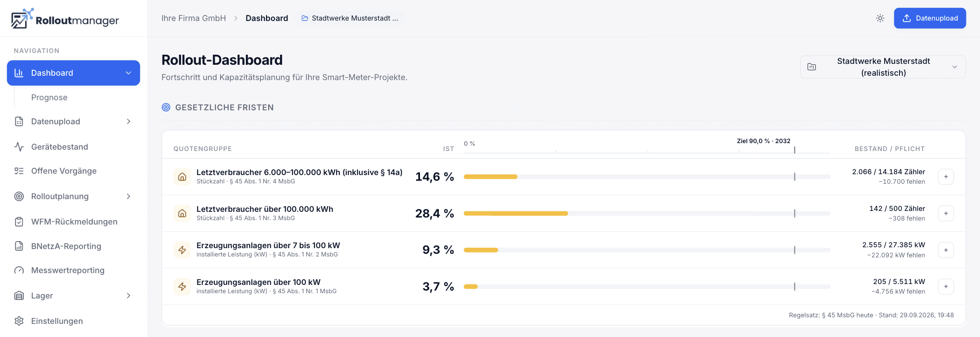Expand the Letztverbraucher über 100.000 kWh plus button
The height and width of the screenshot is (337, 980).
click(x=946, y=214)
